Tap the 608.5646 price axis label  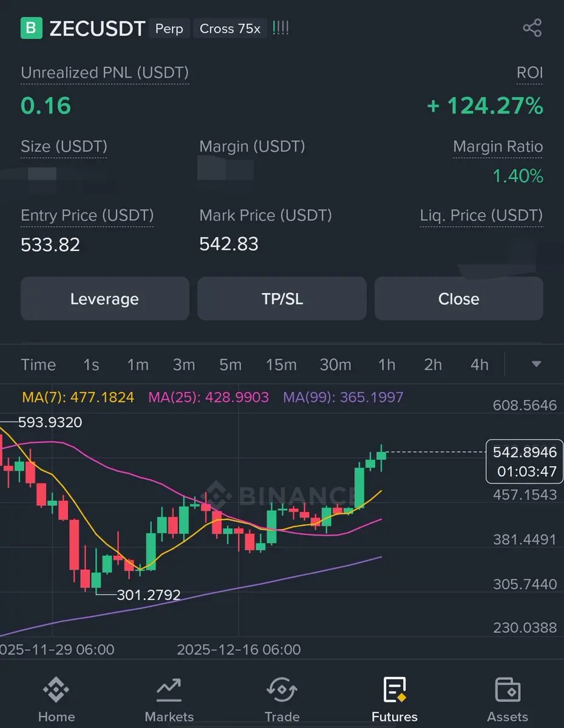[525, 405]
